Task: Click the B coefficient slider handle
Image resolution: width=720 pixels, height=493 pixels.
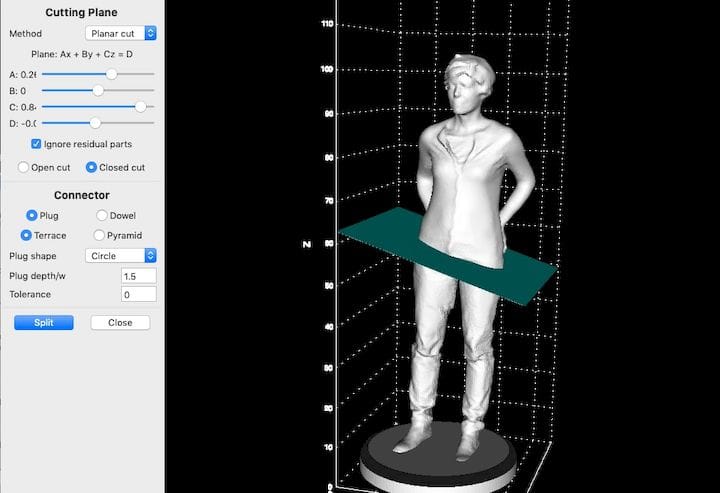Action: click(98, 90)
